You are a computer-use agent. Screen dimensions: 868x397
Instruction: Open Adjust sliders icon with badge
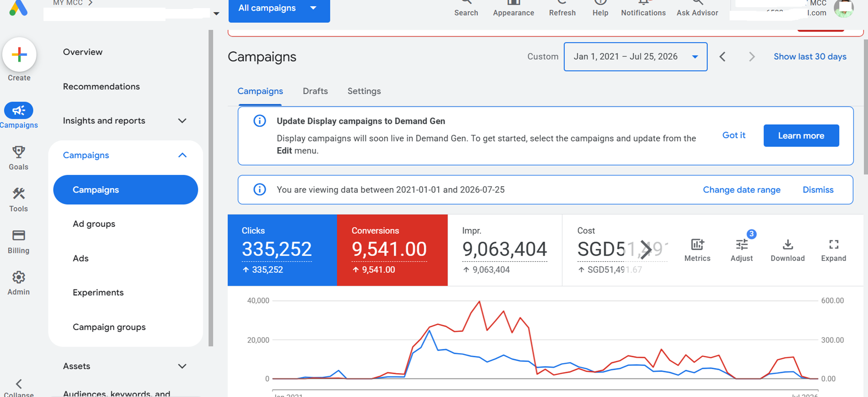742,245
